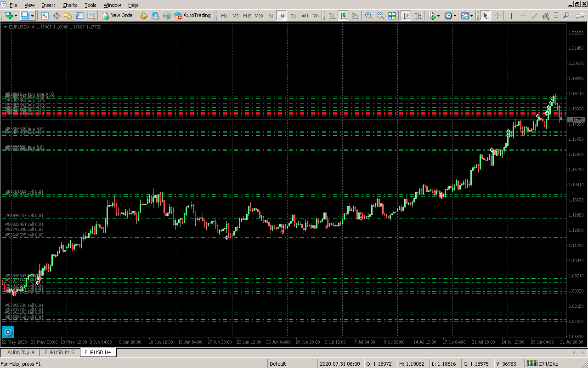The image size is (588, 368).
Task: Toggle the AutoTrading button
Action: (192, 16)
